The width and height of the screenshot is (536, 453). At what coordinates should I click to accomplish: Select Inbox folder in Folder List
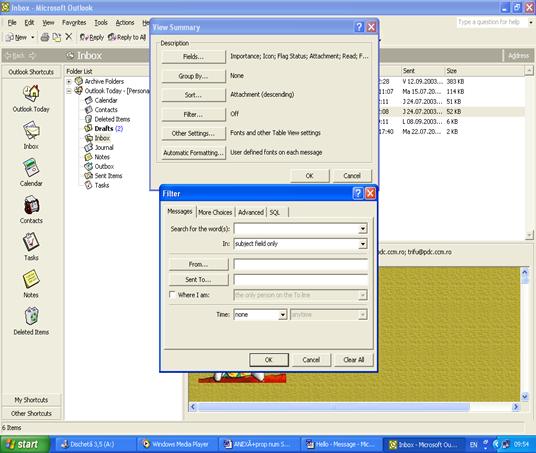(x=102, y=138)
